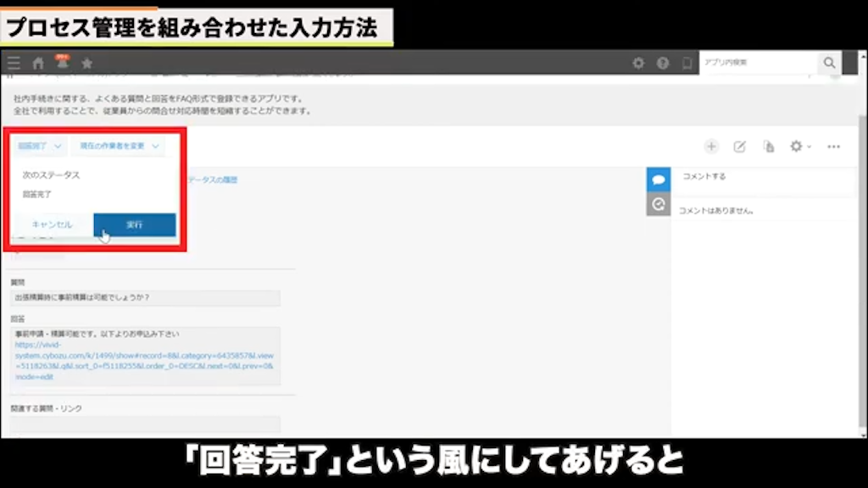Add a new record with the plus icon
The image size is (868, 488).
pos(712,146)
